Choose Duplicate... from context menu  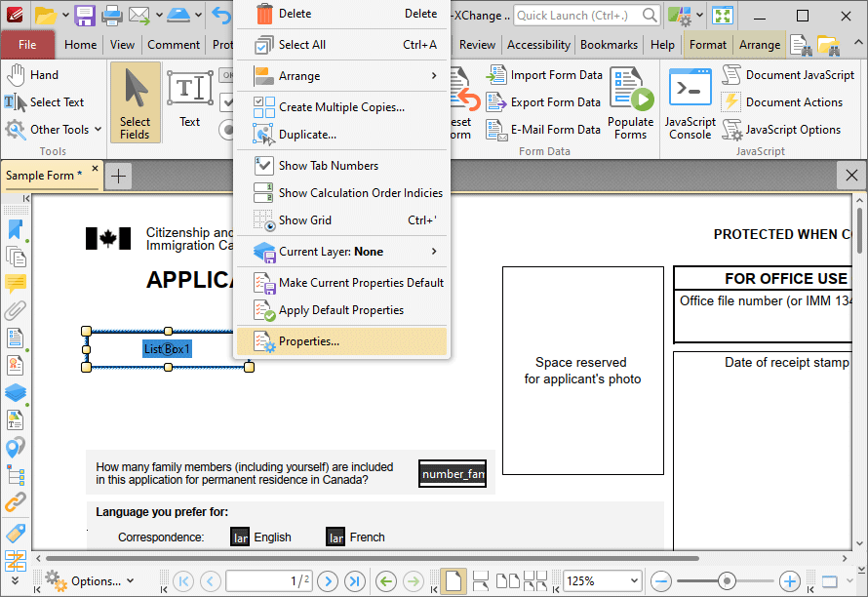click(341, 135)
